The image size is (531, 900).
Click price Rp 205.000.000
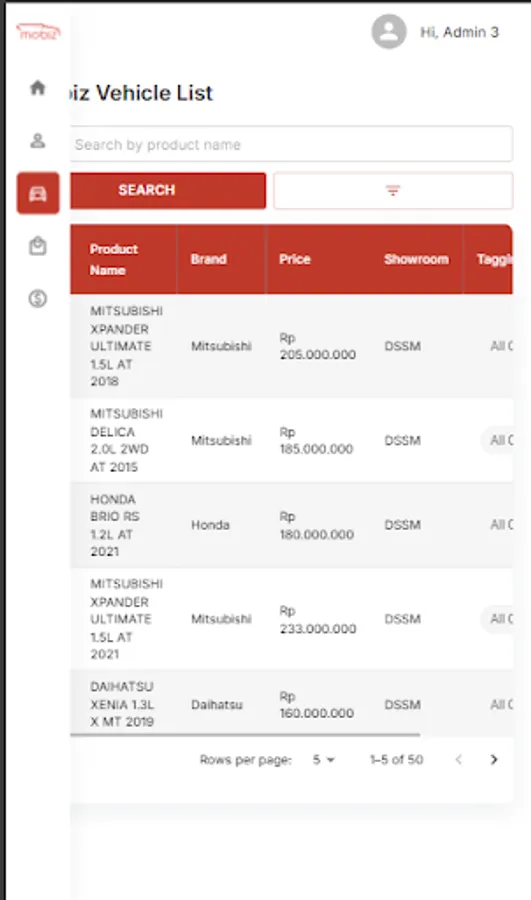(317, 346)
